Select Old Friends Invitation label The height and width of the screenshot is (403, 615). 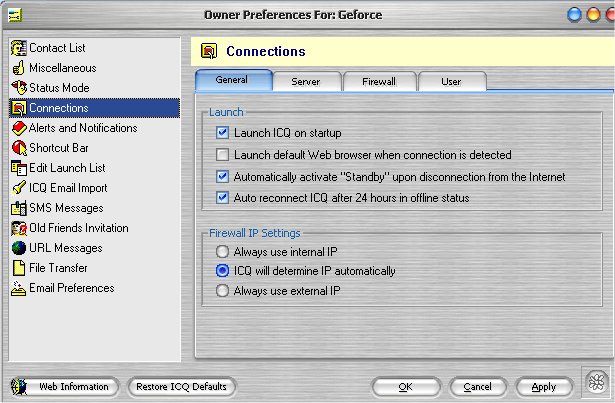pos(79,228)
